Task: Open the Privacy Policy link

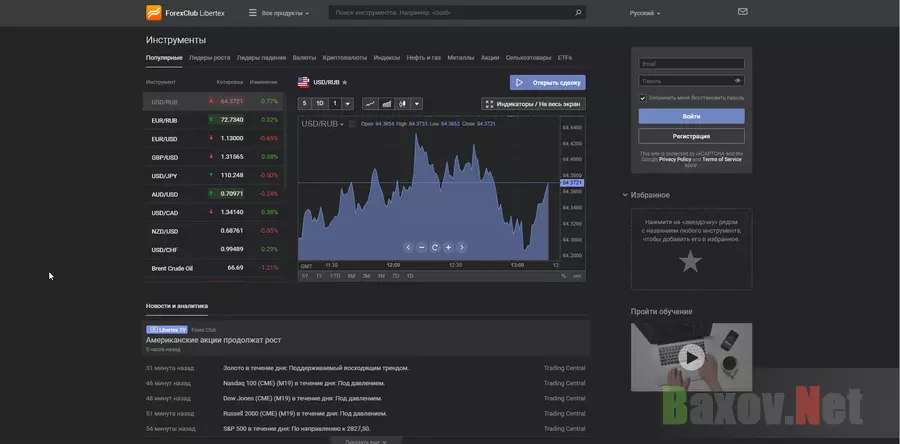Action: point(675,159)
